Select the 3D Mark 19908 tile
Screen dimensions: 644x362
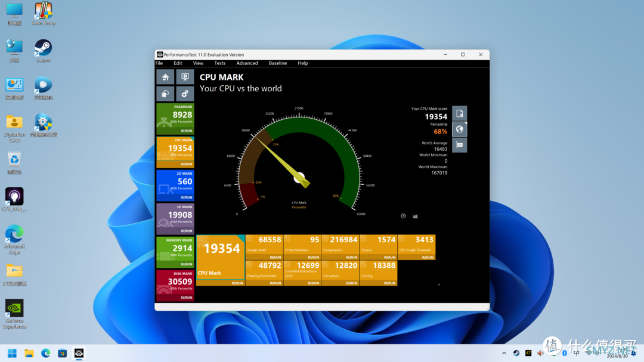click(175, 219)
